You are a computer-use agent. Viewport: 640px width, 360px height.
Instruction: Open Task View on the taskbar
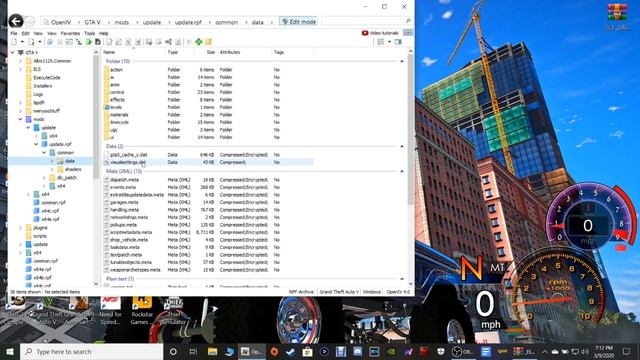tap(193, 351)
